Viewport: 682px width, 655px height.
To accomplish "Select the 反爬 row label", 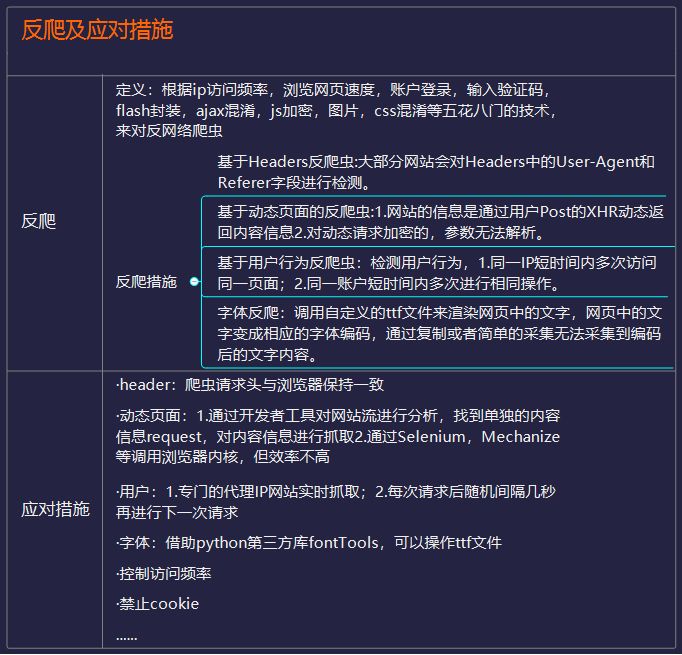I will pos(39,221).
